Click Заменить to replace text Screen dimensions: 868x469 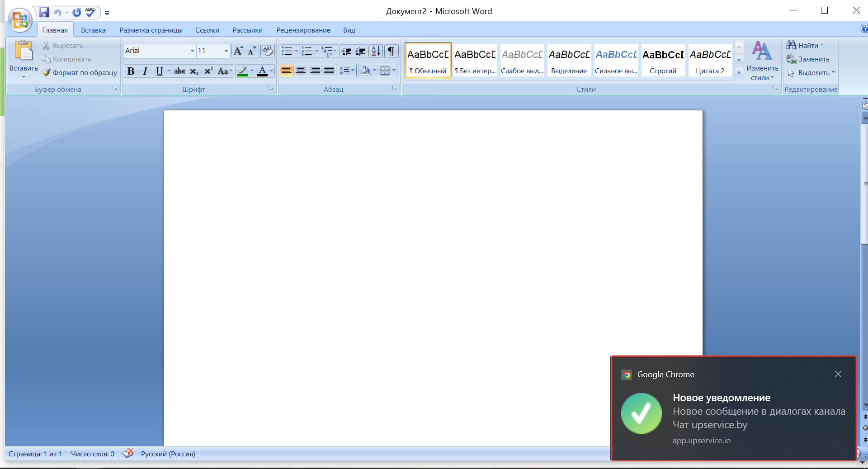[x=808, y=59]
